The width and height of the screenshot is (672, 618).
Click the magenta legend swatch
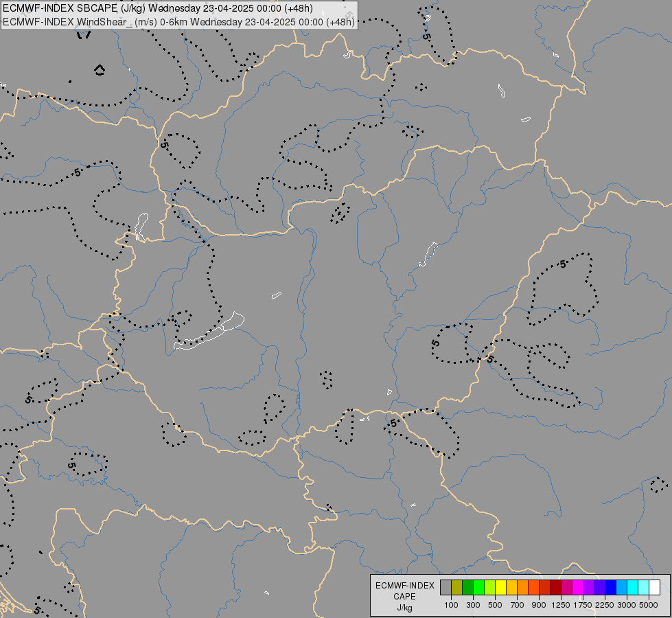click(x=578, y=588)
